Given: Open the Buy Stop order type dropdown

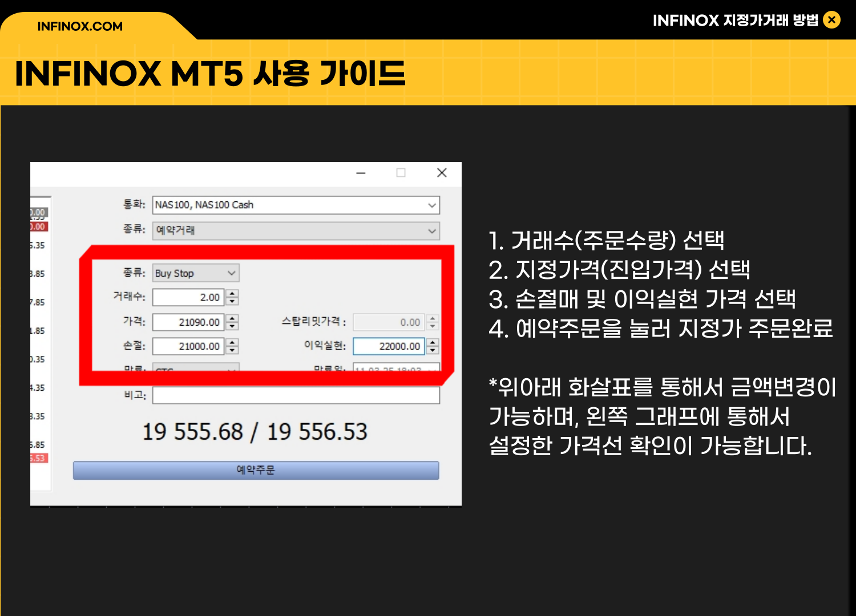Looking at the screenshot, I should point(196,273).
